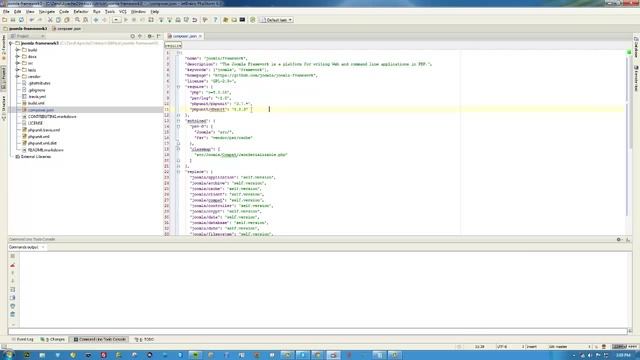Screen dimensions: 640x360
Task: Open the Default task dropdown
Action: pos(277,20)
